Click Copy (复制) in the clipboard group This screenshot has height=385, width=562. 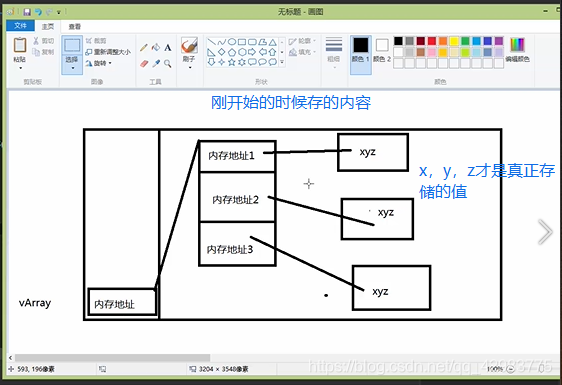pyautogui.click(x=43, y=52)
